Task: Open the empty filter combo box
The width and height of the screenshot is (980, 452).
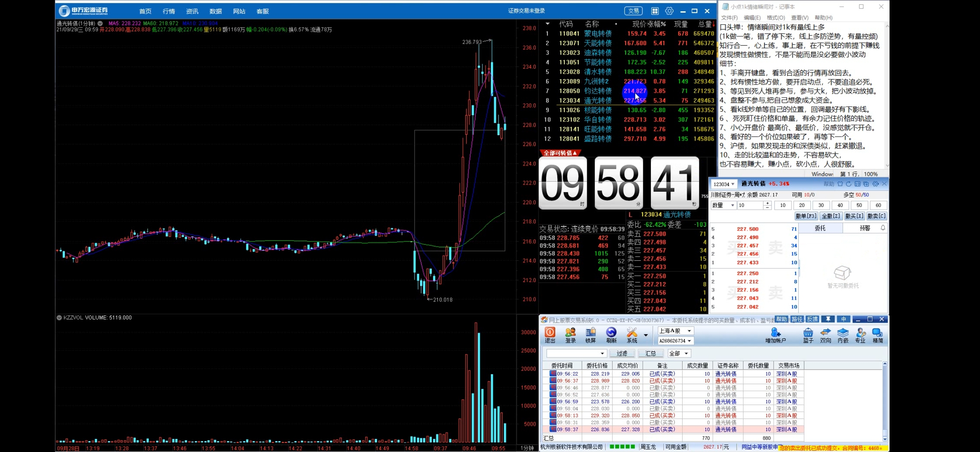Action: tap(576, 354)
